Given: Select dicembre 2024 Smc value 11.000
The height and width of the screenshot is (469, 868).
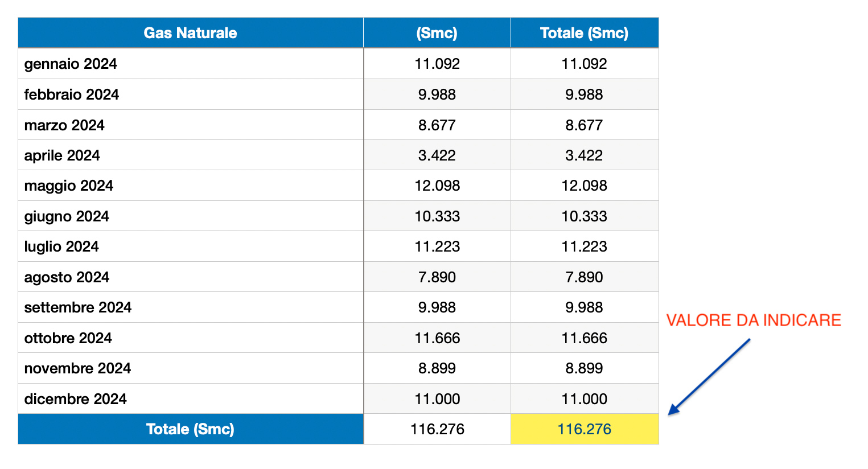Looking at the screenshot, I should (x=437, y=399).
